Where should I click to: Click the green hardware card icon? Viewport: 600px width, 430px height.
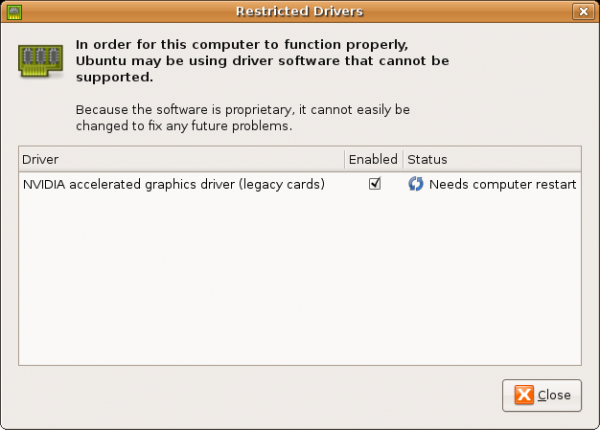39,62
